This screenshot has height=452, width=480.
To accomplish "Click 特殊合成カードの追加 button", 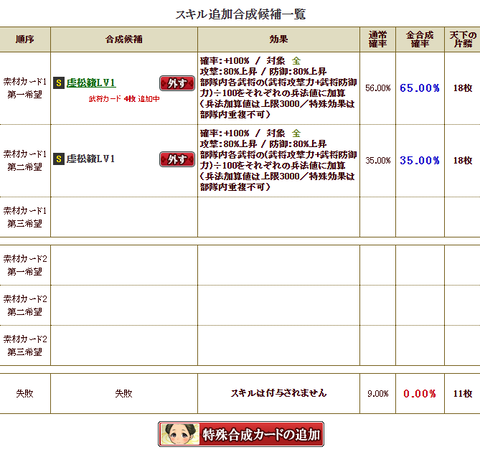I will click(241, 434).
